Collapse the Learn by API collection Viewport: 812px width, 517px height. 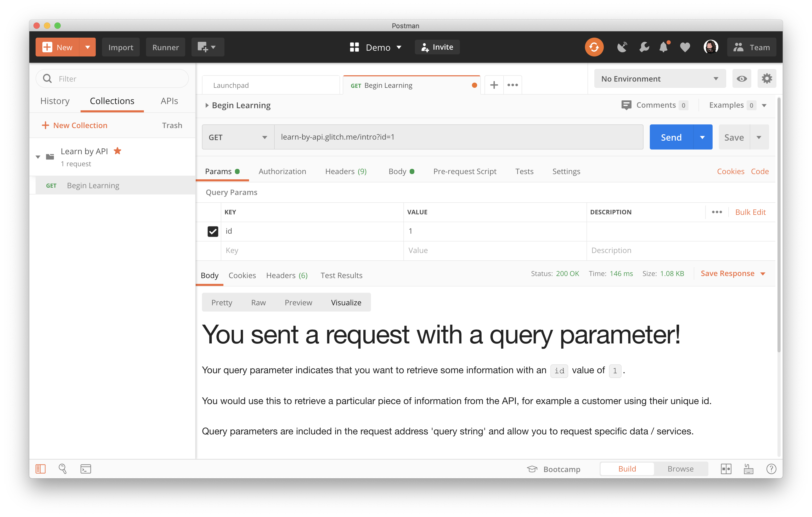38,157
